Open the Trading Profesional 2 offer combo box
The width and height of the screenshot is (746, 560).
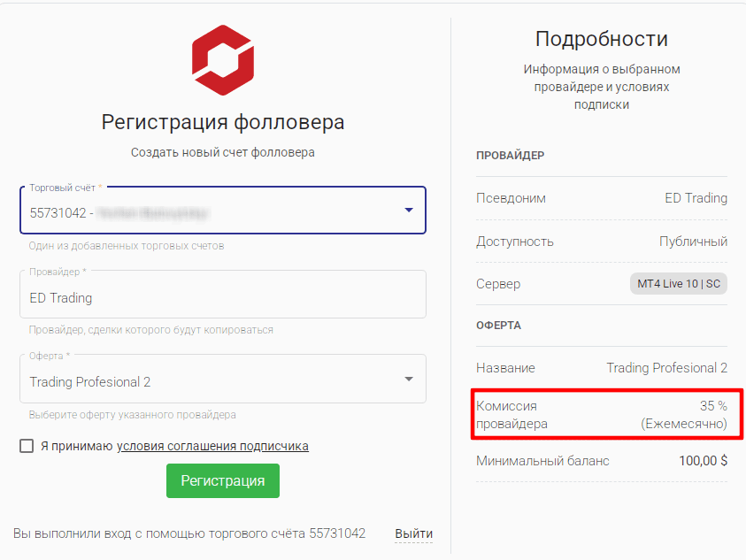coord(223,379)
